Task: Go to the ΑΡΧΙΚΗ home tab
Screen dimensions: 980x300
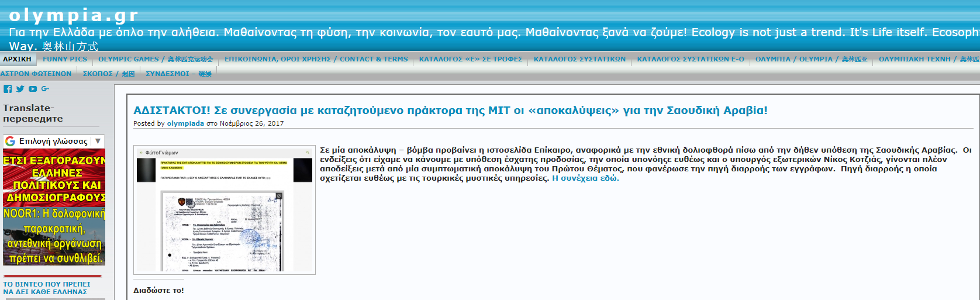Action: (x=18, y=59)
